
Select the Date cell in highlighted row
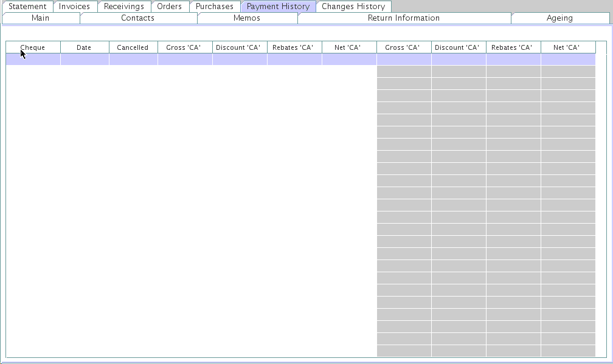point(85,59)
